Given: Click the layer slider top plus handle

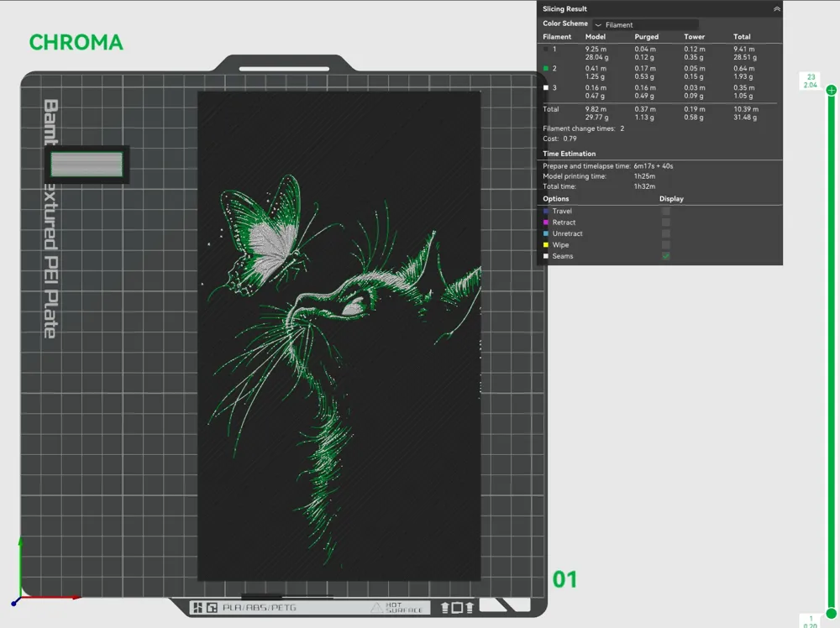Looking at the screenshot, I should [x=831, y=90].
